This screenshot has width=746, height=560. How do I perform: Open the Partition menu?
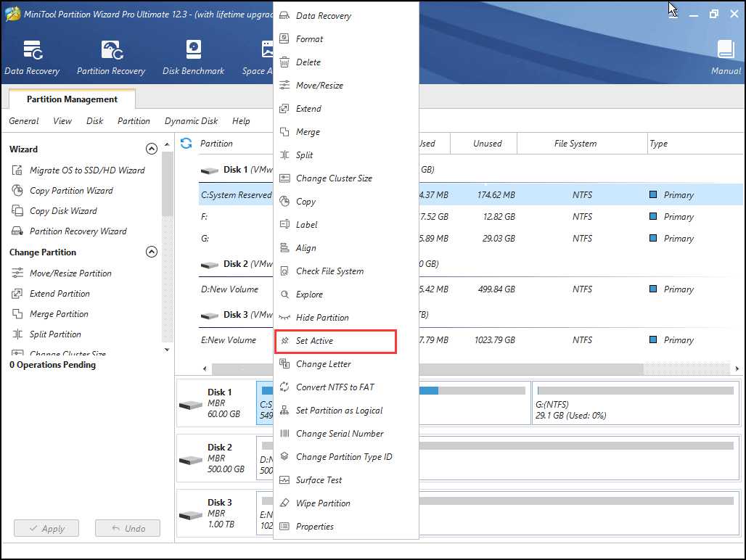134,120
